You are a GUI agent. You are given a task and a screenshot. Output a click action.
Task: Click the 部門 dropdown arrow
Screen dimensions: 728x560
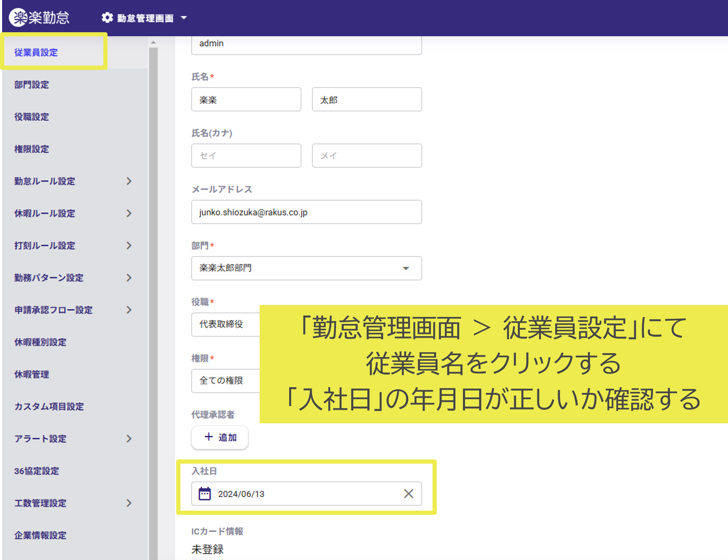[x=406, y=269]
